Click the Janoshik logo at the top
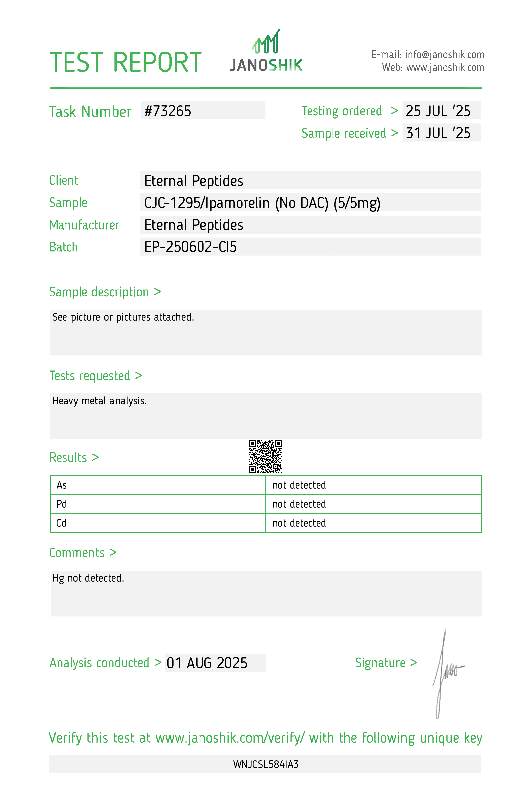Viewport: 532px width, 785px height. click(266, 51)
